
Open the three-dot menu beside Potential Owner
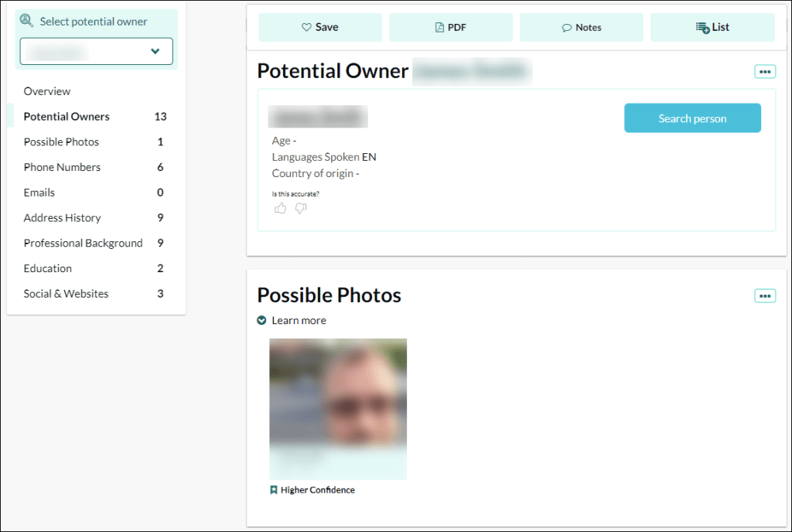coord(765,72)
